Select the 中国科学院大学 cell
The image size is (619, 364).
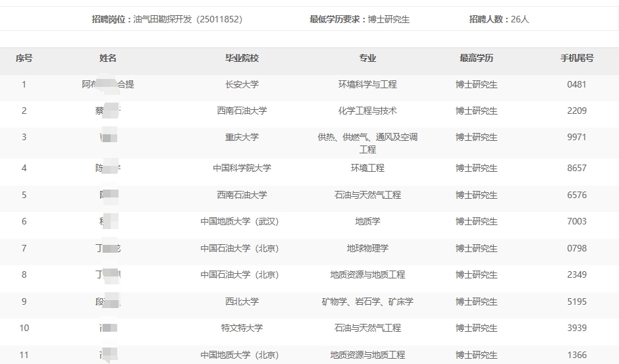242,168
